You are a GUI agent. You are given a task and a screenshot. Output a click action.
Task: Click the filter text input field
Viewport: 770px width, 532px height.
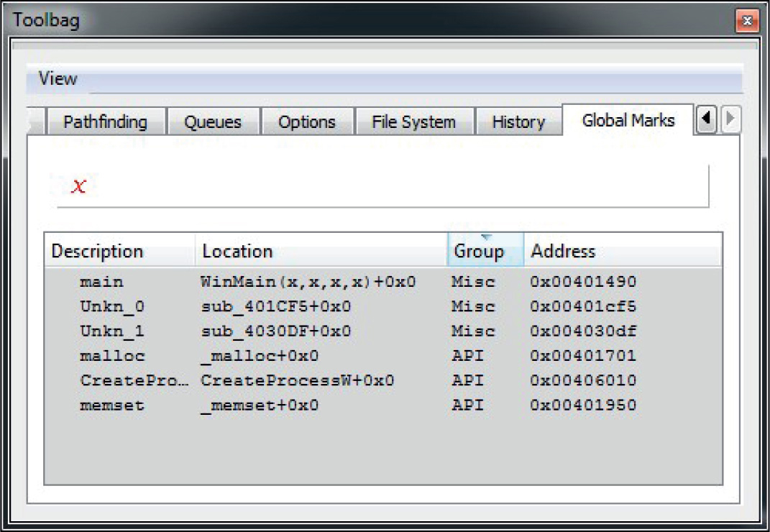click(382, 187)
